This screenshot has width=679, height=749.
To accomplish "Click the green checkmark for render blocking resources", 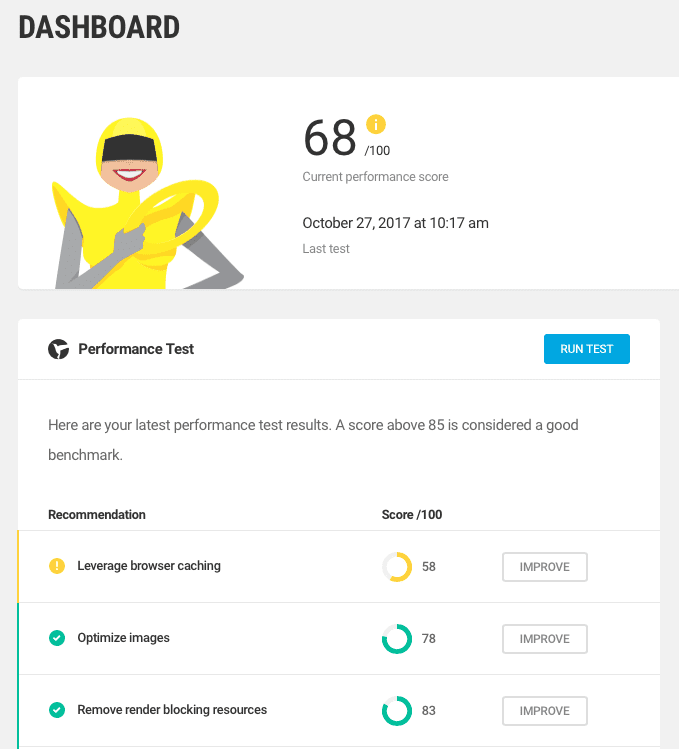I will (57, 710).
